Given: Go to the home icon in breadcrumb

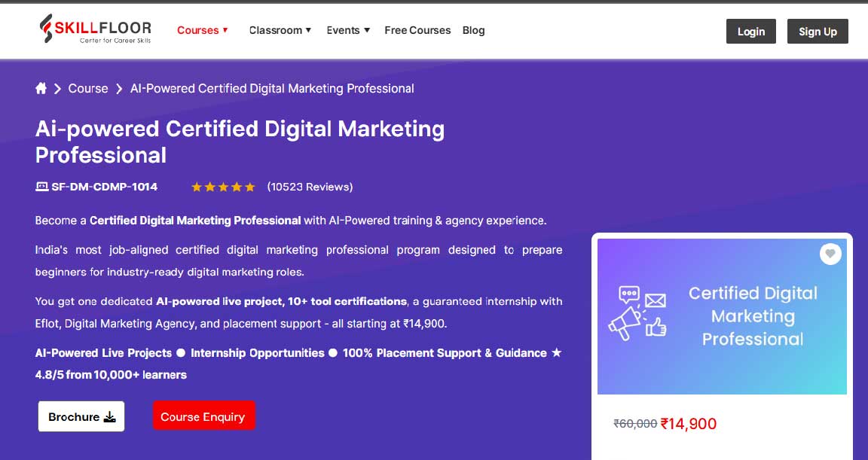Looking at the screenshot, I should [x=41, y=89].
